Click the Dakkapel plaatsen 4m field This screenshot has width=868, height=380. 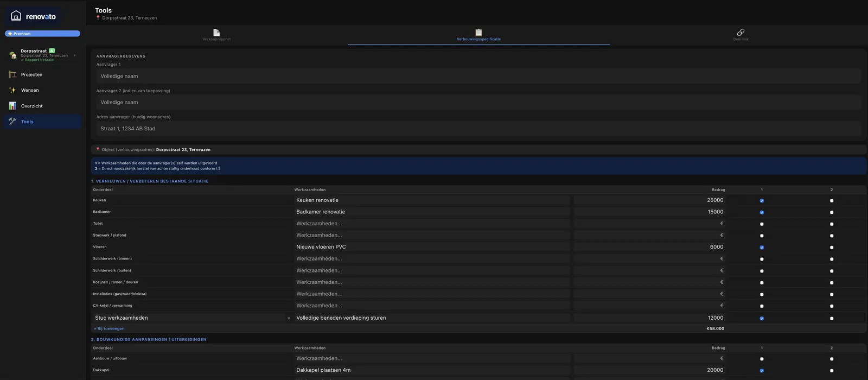[x=432, y=370]
